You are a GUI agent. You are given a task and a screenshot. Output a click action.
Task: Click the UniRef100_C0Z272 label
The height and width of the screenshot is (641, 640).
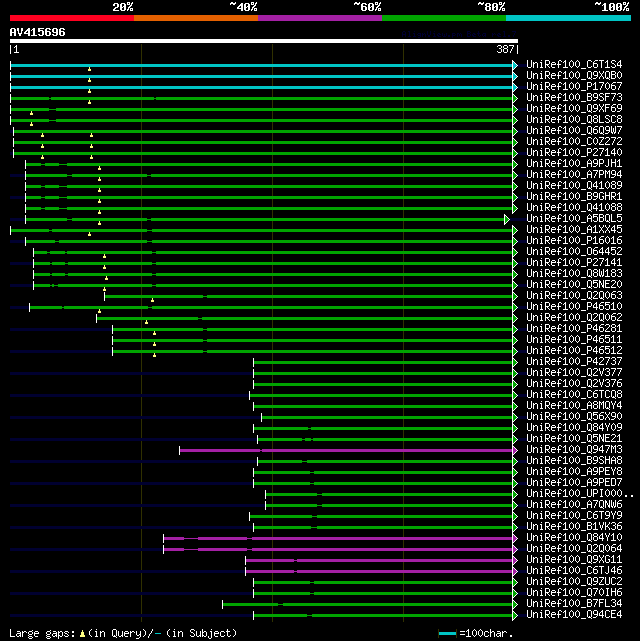[x=574, y=141]
